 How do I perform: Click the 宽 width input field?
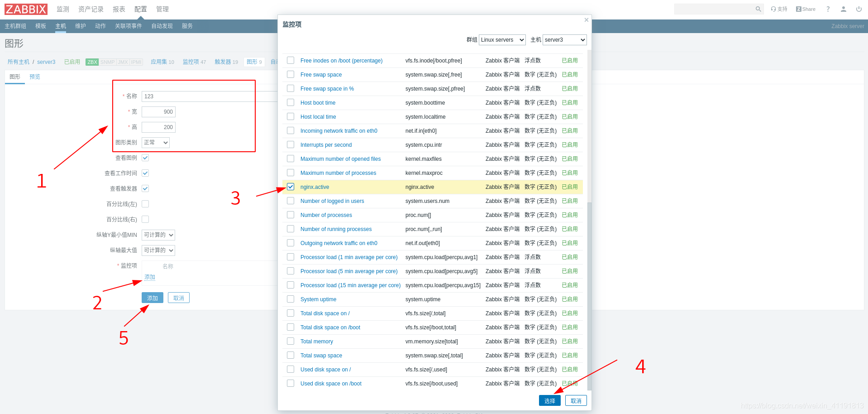tap(158, 112)
